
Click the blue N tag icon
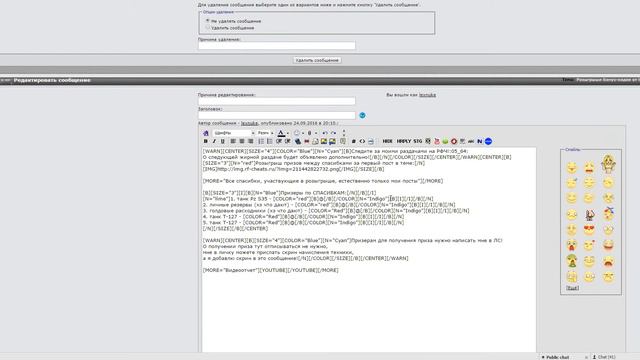(x=480, y=141)
